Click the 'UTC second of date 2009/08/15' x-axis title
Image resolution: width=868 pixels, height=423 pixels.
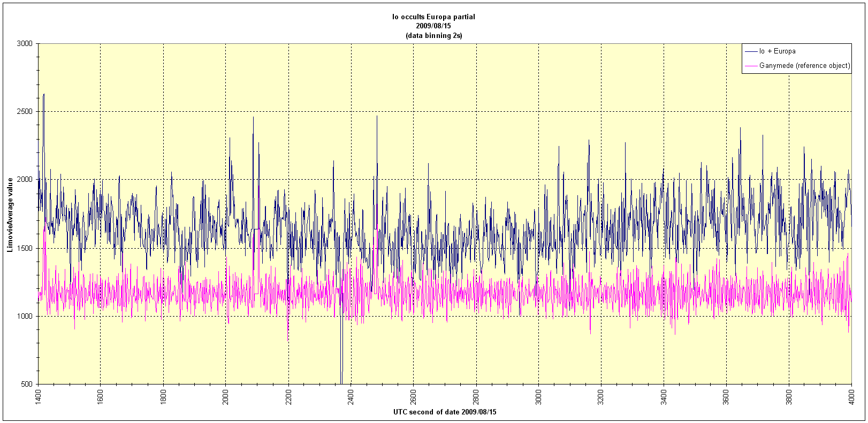(x=445, y=412)
